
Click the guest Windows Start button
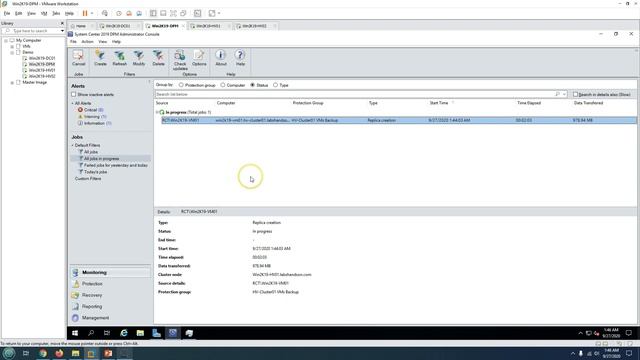pyautogui.click(x=75, y=333)
